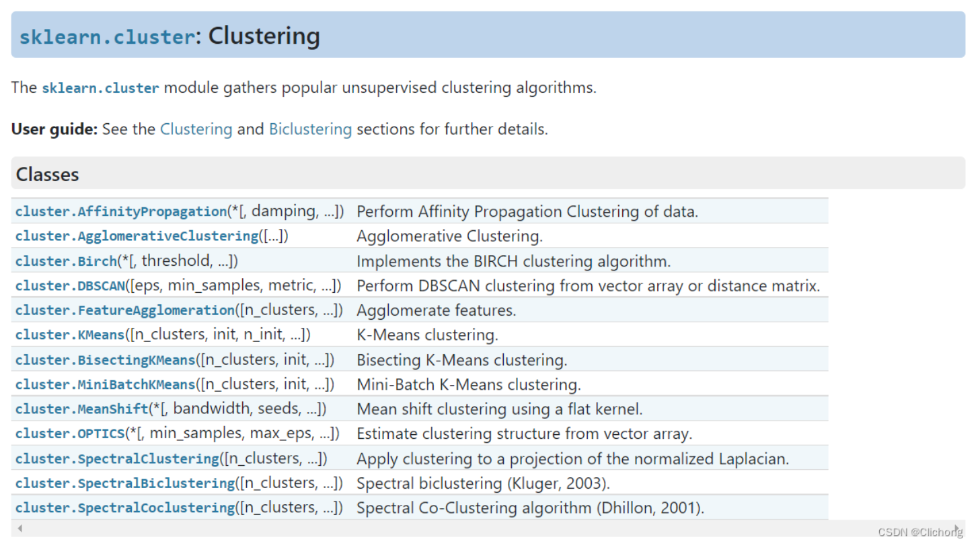Open the Biclustering user guide link

310,129
